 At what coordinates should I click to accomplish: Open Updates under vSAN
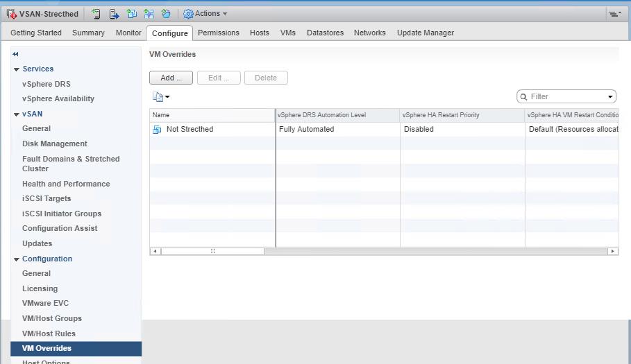37,243
